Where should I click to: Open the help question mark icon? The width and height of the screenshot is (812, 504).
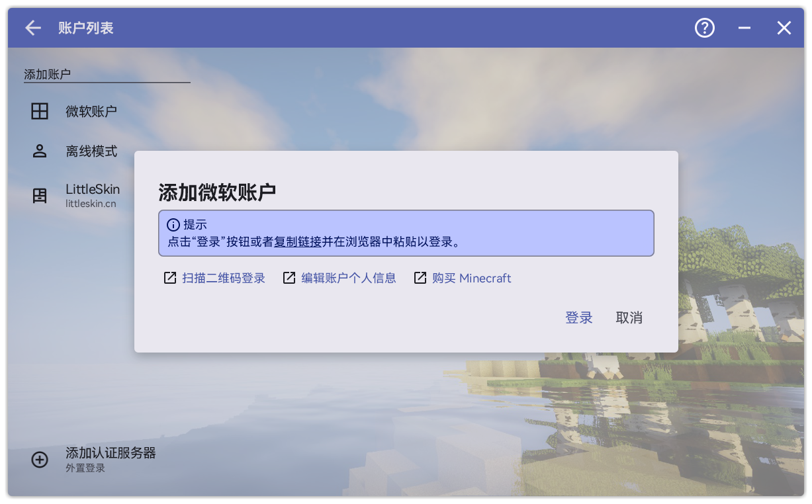pos(705,28)
